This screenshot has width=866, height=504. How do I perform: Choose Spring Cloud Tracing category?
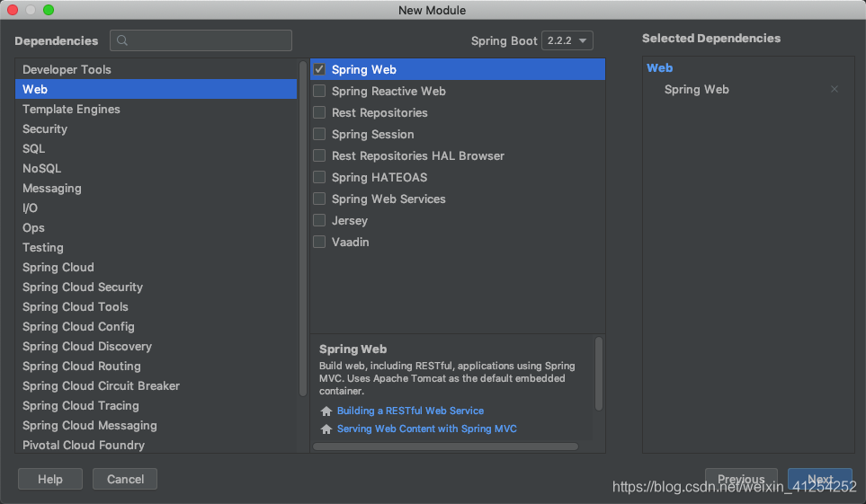pyautogui.click(x=156, y=406)
